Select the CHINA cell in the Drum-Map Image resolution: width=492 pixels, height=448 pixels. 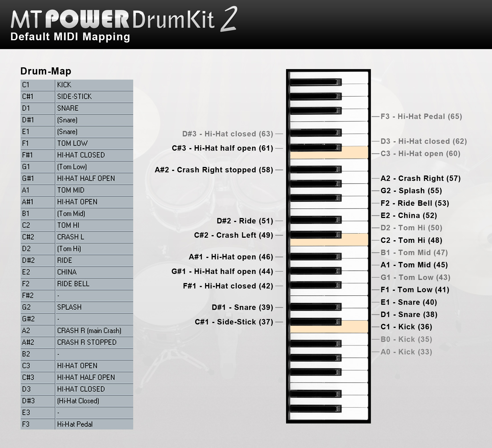94,272
